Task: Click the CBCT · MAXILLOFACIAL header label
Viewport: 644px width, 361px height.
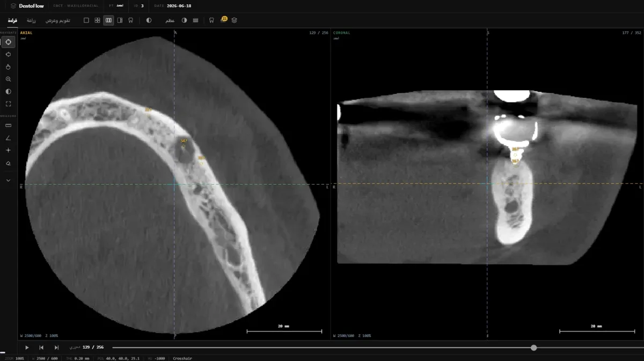Action: (x=75, y=6)
